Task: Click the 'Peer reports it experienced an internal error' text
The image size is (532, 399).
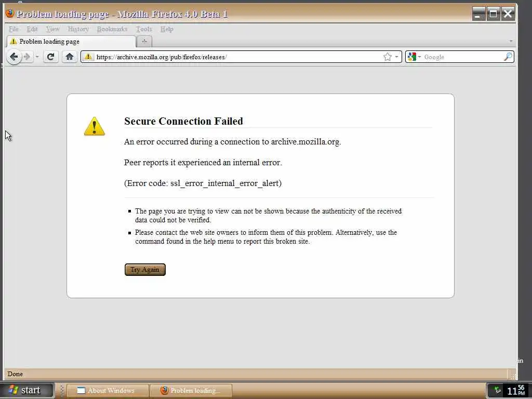Action: (203, 163)
